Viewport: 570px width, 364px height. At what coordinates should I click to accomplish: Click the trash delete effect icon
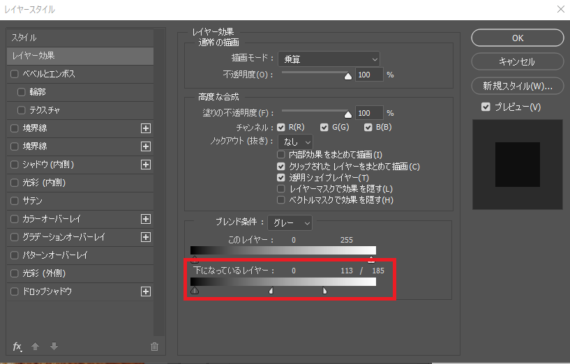point(154,347)
